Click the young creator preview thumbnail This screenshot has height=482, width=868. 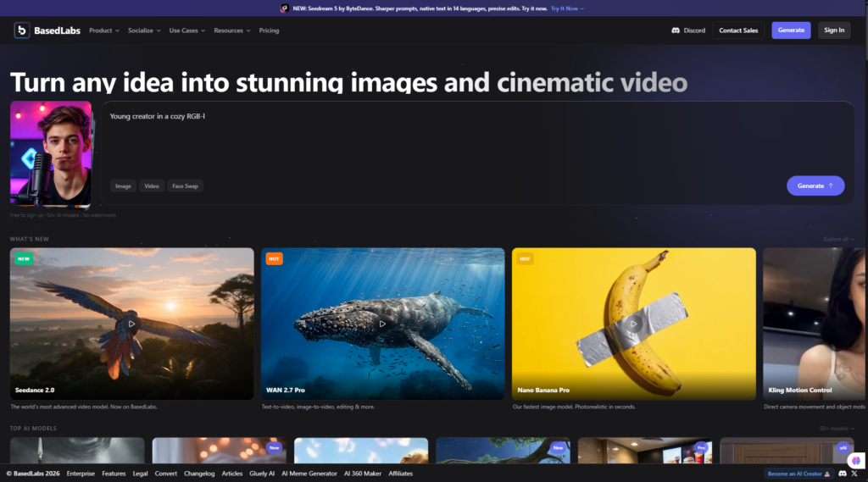coord(51,153)
